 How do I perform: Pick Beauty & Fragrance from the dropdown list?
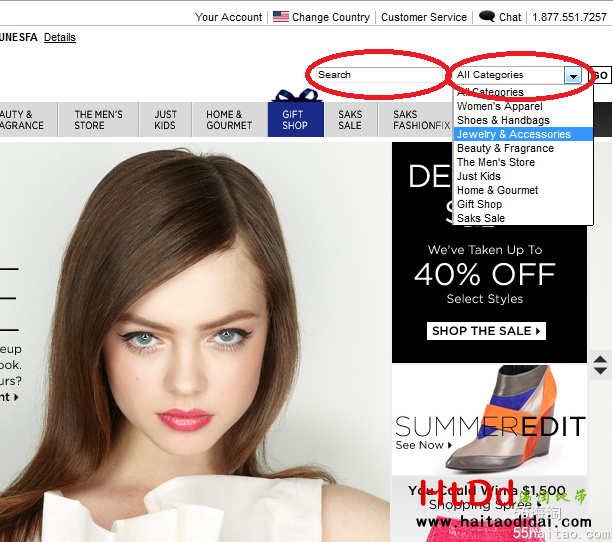coord(523,149)
